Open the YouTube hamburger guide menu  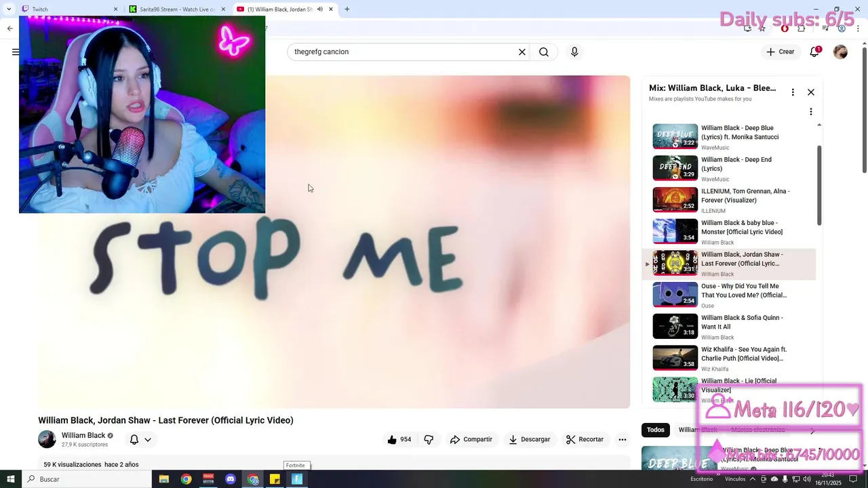(15, 52)
